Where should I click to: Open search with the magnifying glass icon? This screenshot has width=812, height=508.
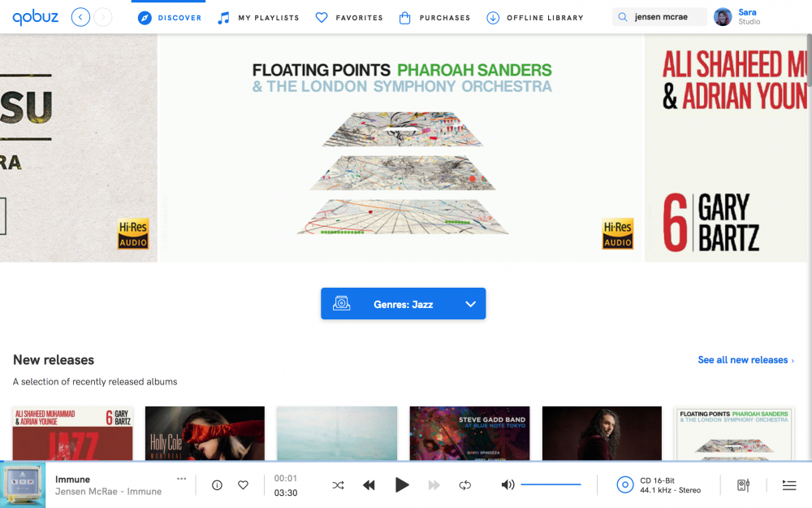pos(622,15)
